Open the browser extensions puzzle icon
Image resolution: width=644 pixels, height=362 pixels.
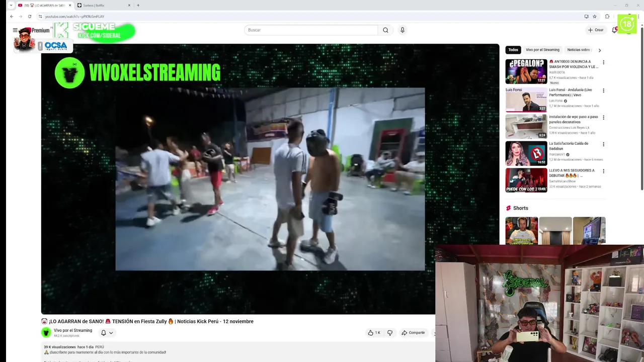coord(607,17)
